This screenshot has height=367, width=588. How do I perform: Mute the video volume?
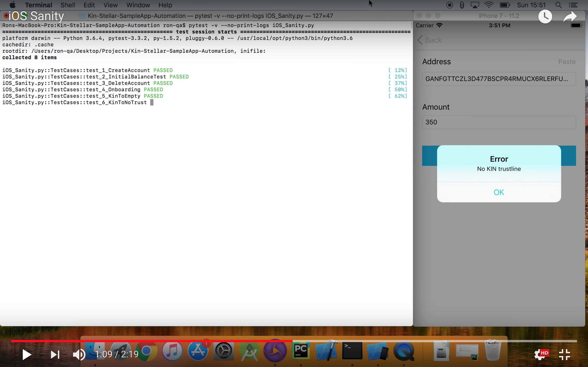coord(79,354)
